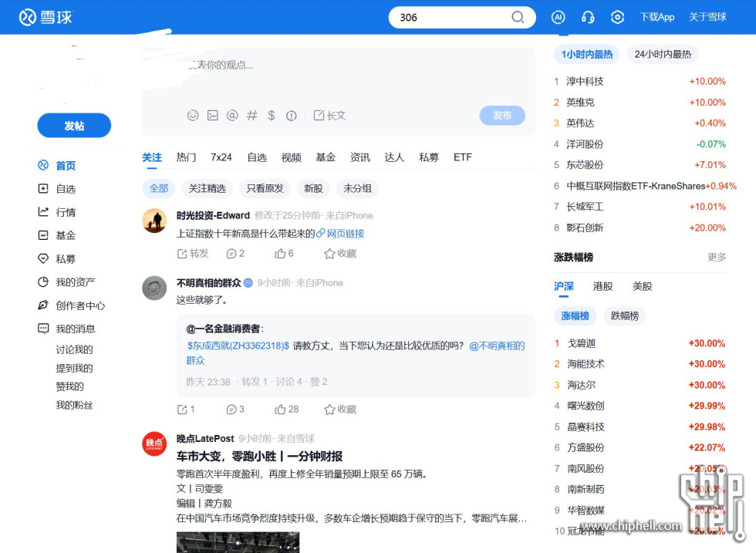This screenshot has width=756, height=553.
Task: Open 戈碧迦 in the 涨幅榜 list
Action: click(x=582, y=343)
